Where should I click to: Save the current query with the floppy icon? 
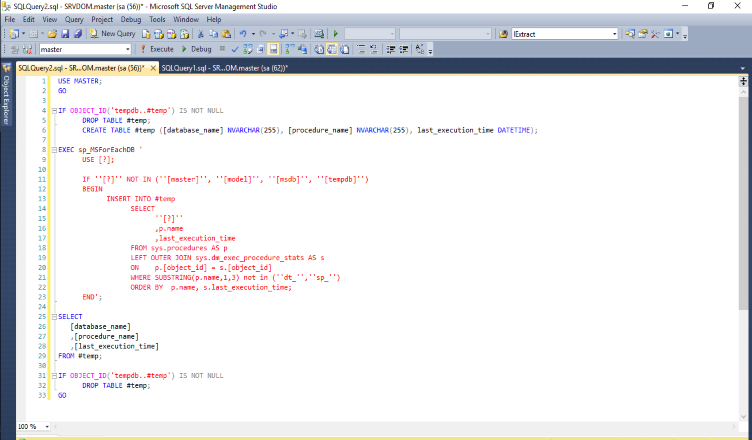(x=65, y=34)
